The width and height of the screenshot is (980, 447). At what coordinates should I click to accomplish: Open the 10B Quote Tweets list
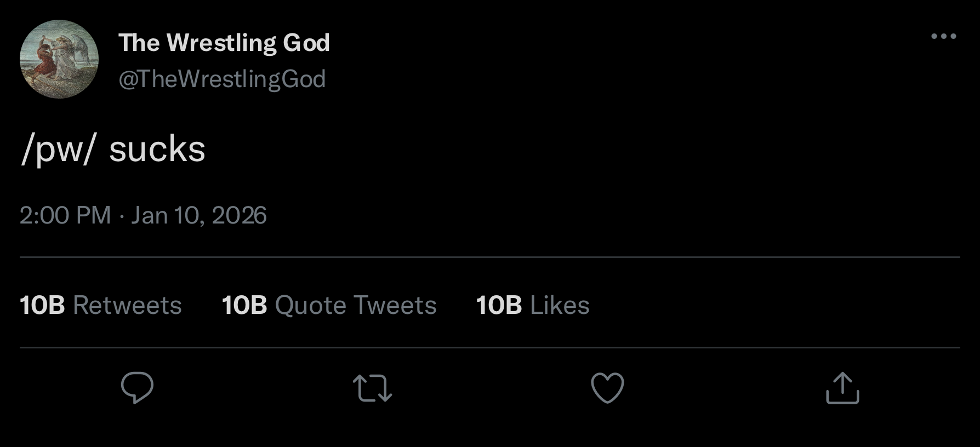point(329,305)
